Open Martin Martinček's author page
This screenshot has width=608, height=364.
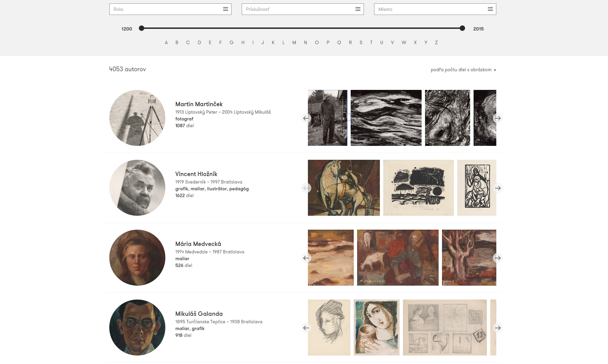pyautogui.click(x=199, y=104)
